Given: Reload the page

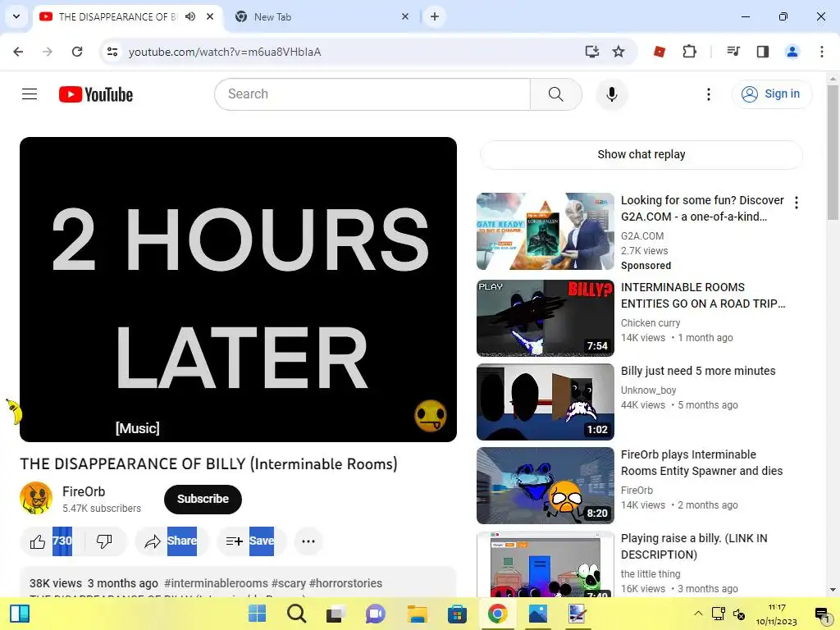Looking at the screenshot, I should (77, 52).
